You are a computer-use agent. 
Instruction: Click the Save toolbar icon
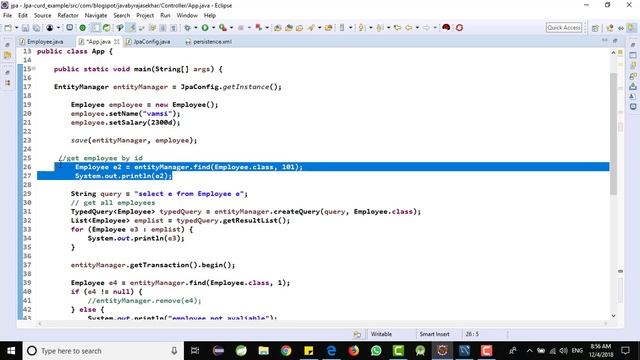pyautogui.click(x=26, y=28)
